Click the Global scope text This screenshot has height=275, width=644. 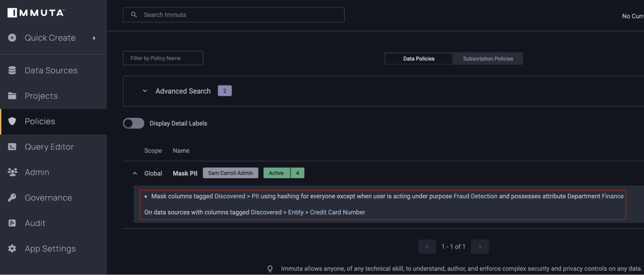[x=153, y=173]
